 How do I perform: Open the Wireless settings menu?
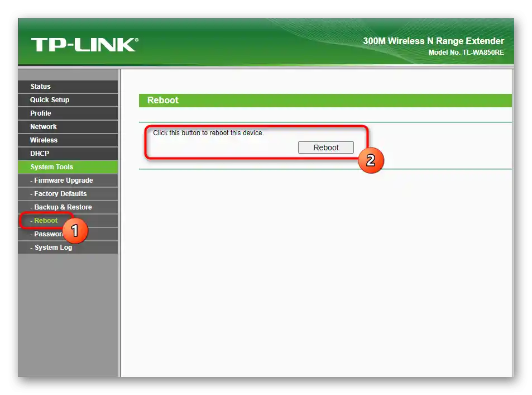68,140
